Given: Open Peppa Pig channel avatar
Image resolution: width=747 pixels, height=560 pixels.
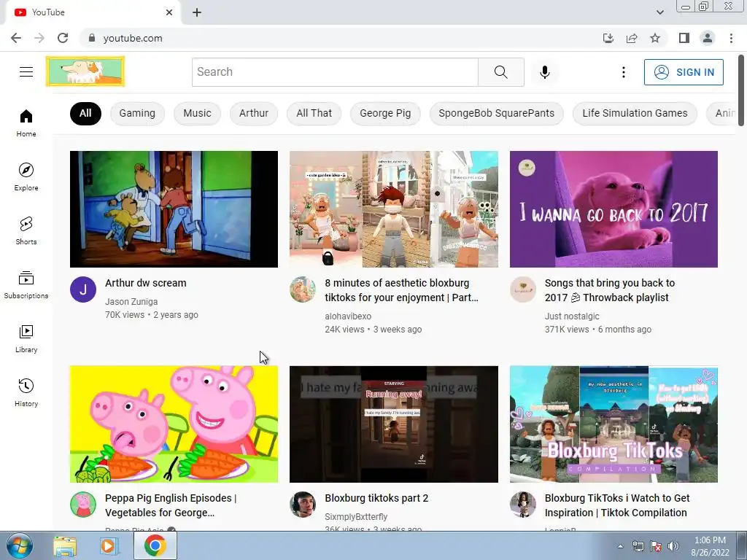Looking at the screenshot, I should coord(83,505).
